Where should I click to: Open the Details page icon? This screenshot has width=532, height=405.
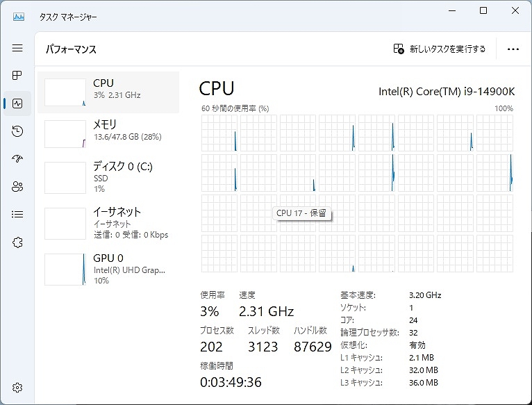[17, 215]
